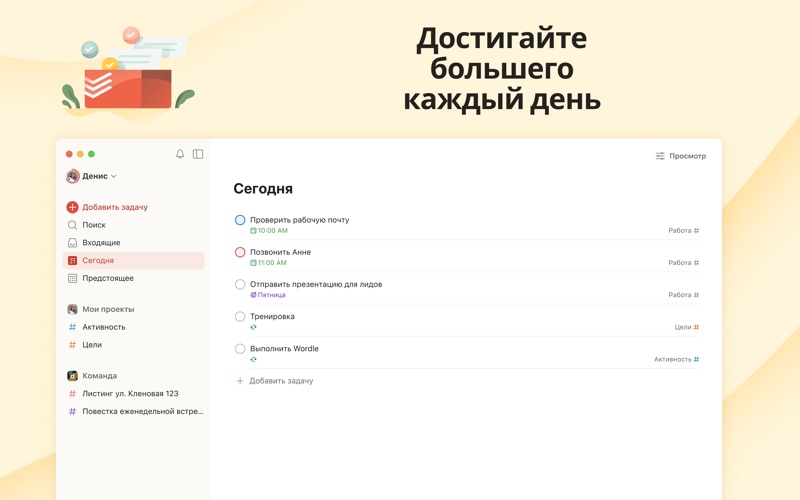Open task title Проверить рабочую почту
Screen dimensions: 800x500
pos(299,220)
